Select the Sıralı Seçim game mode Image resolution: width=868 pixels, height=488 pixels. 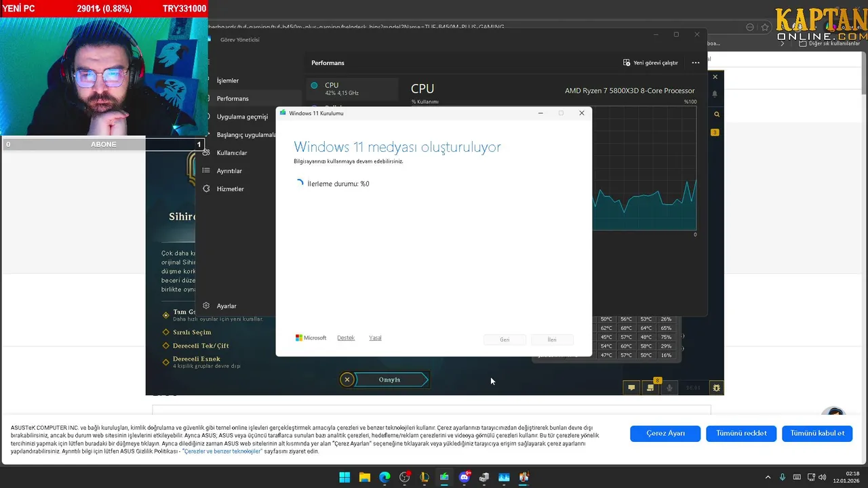tap(192, 332)
